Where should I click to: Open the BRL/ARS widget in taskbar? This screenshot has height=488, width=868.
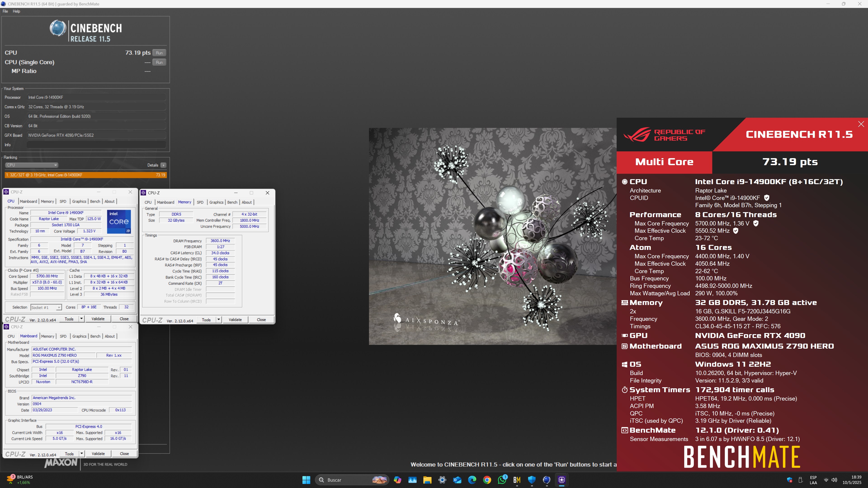(20, 480)
